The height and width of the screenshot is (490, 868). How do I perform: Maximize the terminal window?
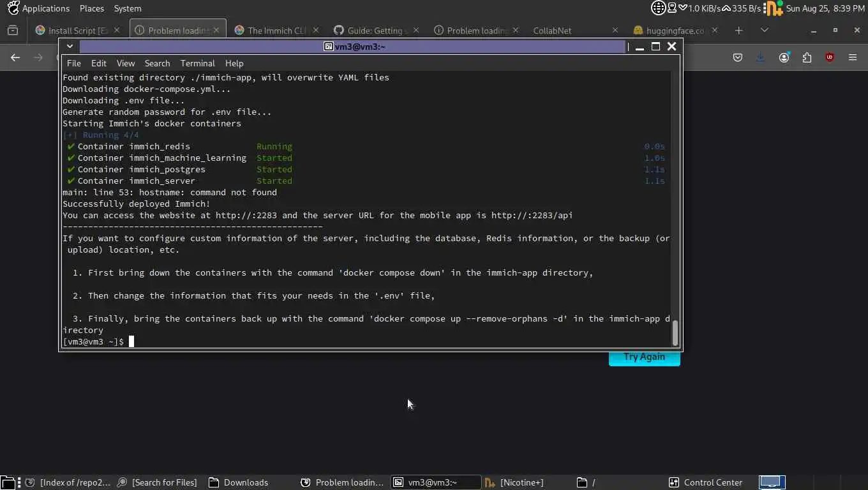coord(655,47)
